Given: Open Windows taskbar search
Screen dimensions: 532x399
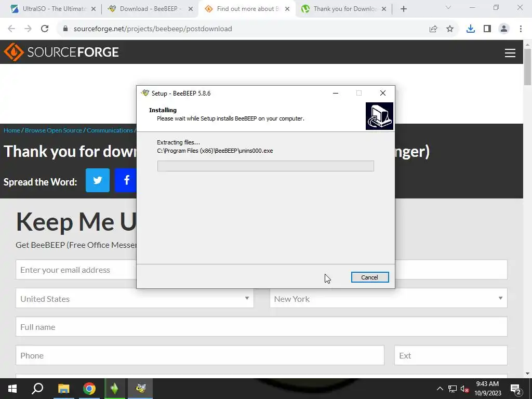Looking at the screenshot, I should coord(37,389).
